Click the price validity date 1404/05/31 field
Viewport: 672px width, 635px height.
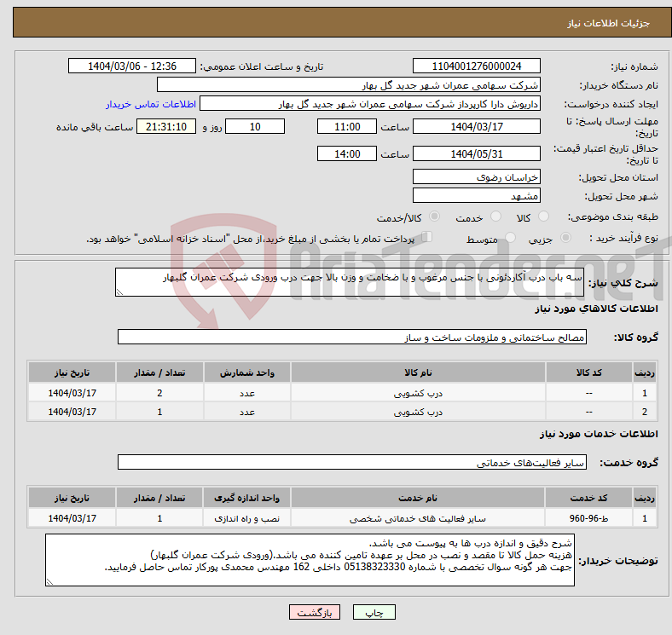tap(476, 153)
